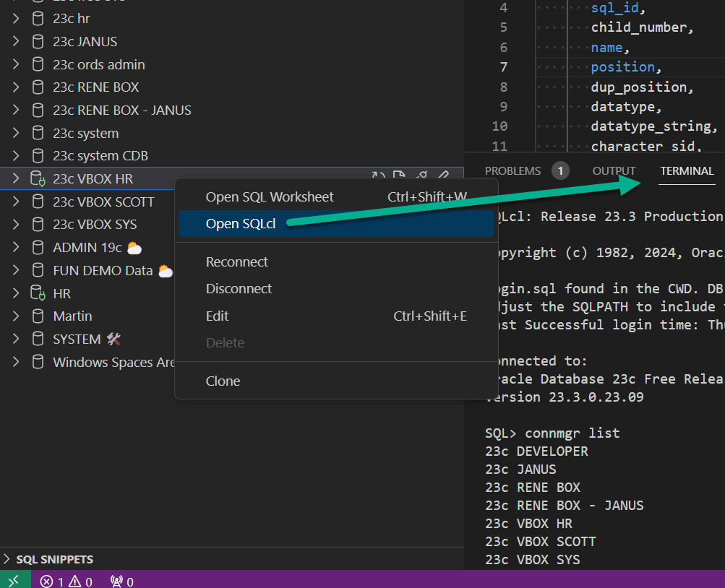The image size is (725, 588).
Task: Click the database icon beside 23c ords admin
Action: (x=38, y=64)
